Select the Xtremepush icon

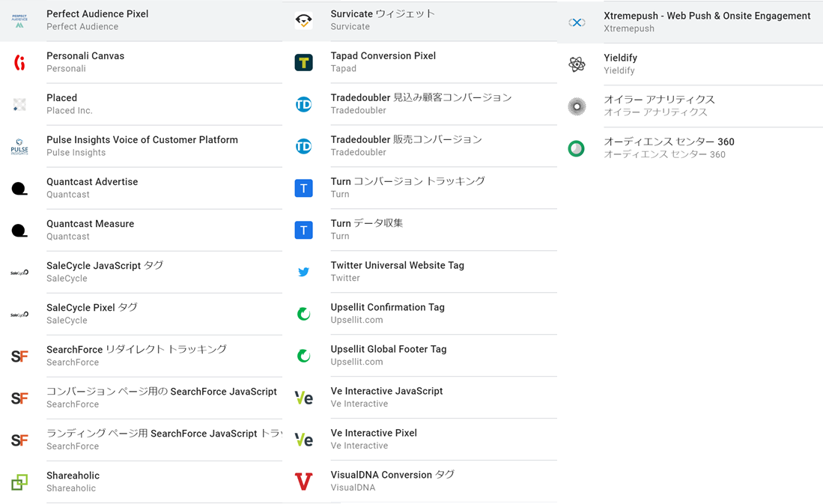point(577,22)
